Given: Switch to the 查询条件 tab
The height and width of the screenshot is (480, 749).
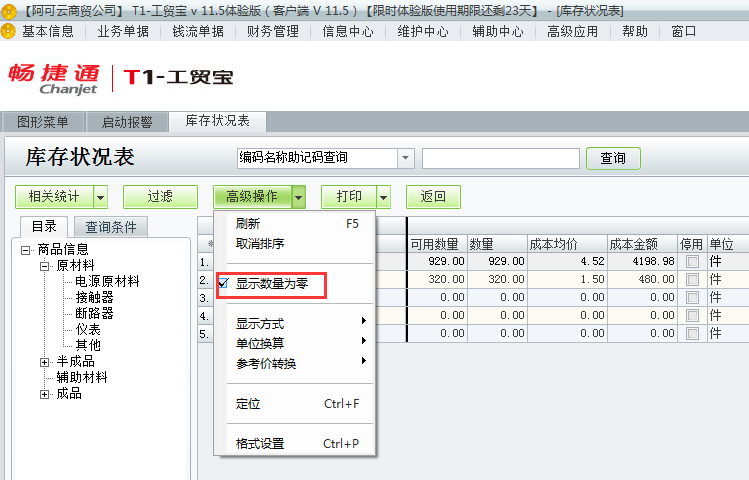Looking at the screenshot, I should pos(111,227).
